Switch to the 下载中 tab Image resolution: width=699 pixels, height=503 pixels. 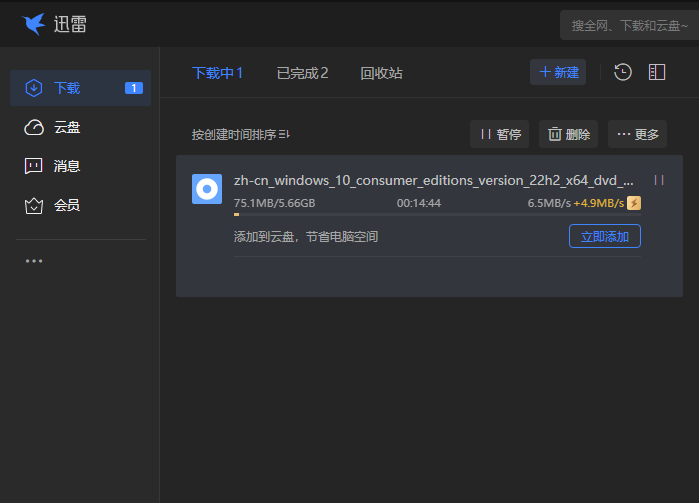click(x=217, y=73)
